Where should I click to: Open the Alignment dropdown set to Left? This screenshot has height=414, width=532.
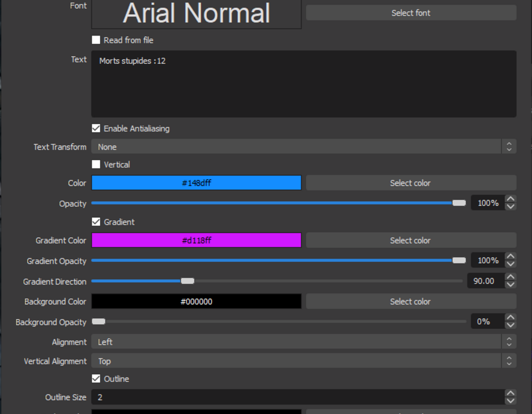304,342
